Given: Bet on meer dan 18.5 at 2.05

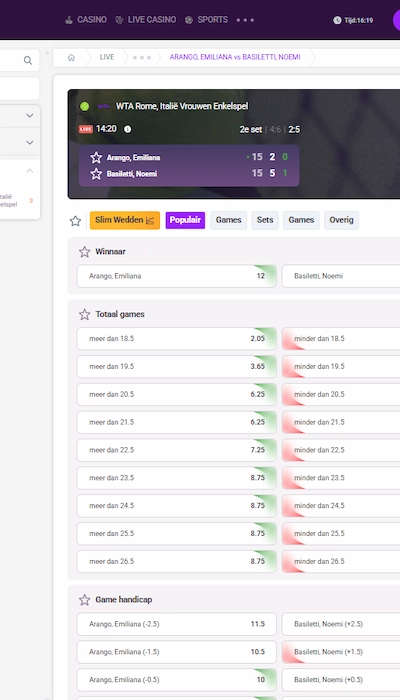Looking at the screenshot, I should click(x=176, y=338).
